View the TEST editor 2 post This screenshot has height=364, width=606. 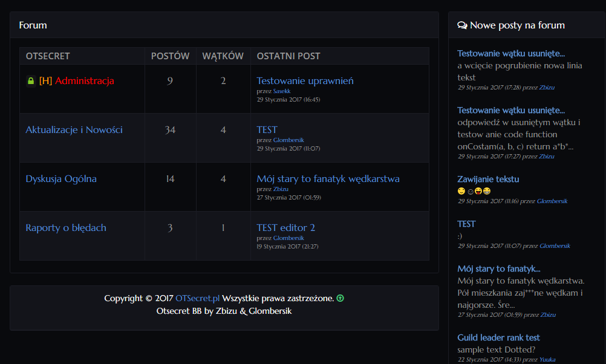285,228
